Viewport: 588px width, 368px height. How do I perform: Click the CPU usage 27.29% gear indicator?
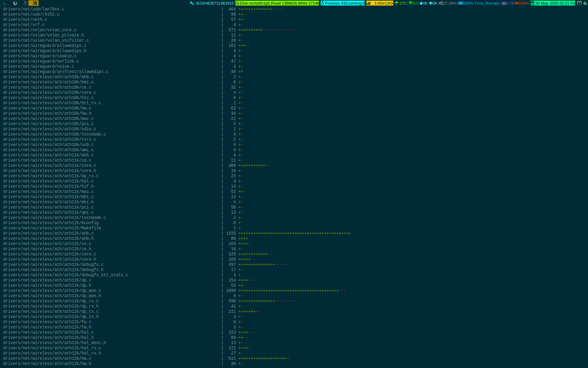click(x=447, y=3)
